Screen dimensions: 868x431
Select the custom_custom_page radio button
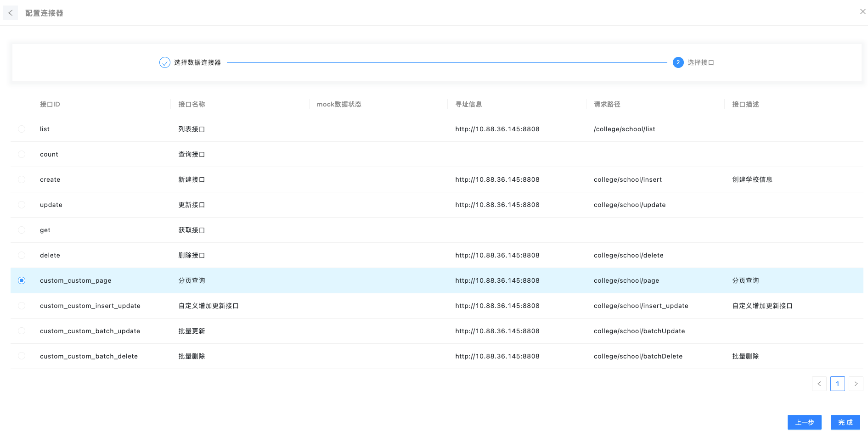click(22, 280)
